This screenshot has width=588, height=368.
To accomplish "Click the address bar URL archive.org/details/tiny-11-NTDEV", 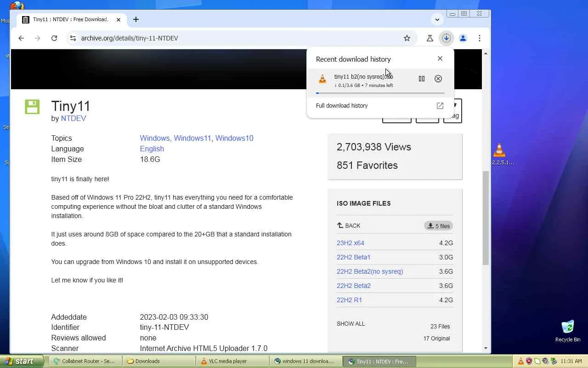I will (x=130, y=38).
